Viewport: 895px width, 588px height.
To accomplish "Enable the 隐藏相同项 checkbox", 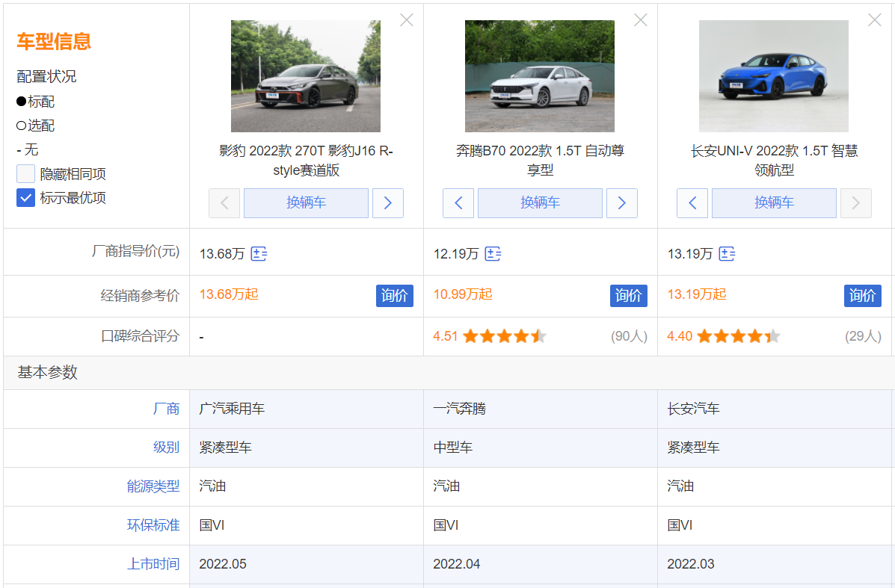I will [x=25, y=173].
